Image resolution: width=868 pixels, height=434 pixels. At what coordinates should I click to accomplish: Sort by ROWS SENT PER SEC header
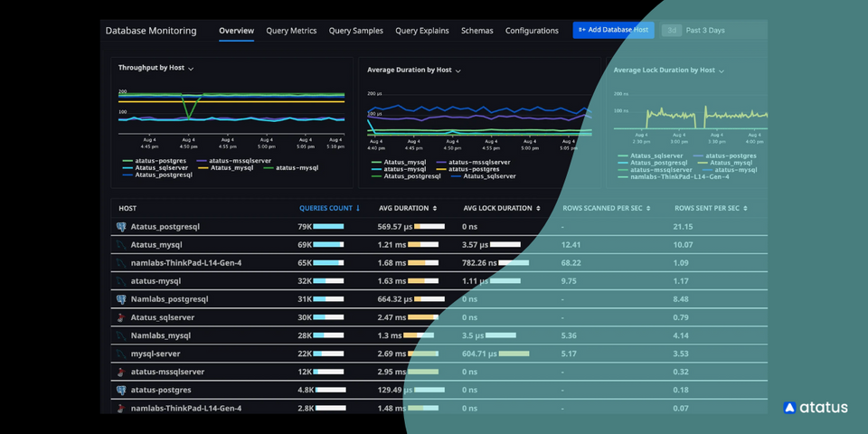pyautogui.click(x=707, y=208)
